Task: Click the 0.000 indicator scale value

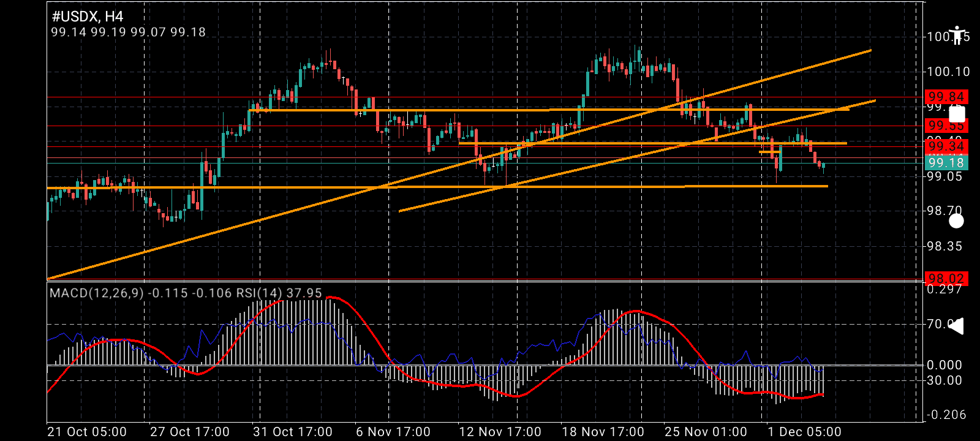Action: [944, 365]
